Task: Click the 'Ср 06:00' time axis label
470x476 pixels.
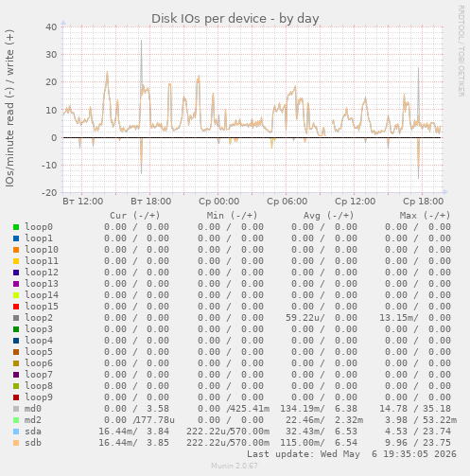Action: click(x=287, y=202)
